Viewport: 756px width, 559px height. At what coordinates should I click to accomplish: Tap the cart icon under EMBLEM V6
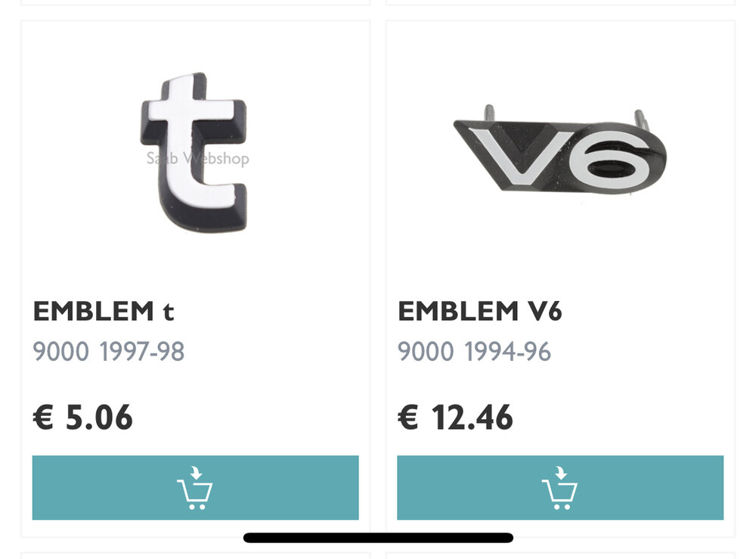click(x=559, y=488)
